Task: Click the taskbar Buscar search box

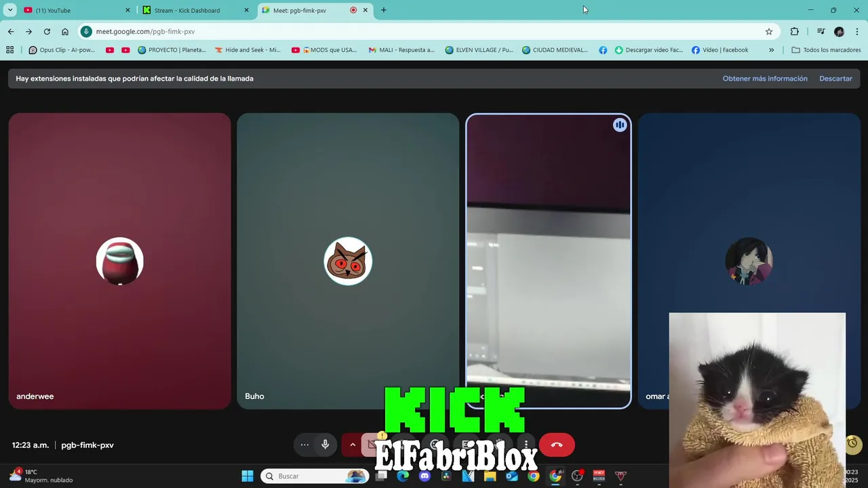Action: click(x=315, y=476)
